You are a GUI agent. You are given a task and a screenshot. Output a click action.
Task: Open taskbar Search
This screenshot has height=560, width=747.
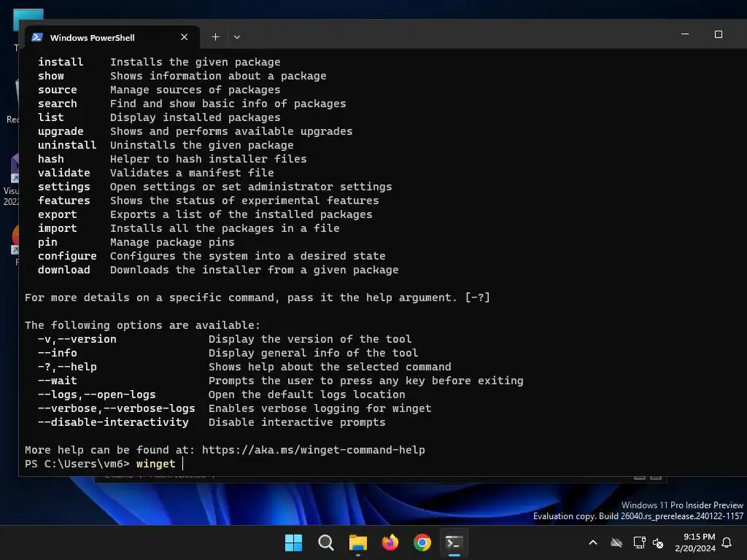tap(326, 542)
